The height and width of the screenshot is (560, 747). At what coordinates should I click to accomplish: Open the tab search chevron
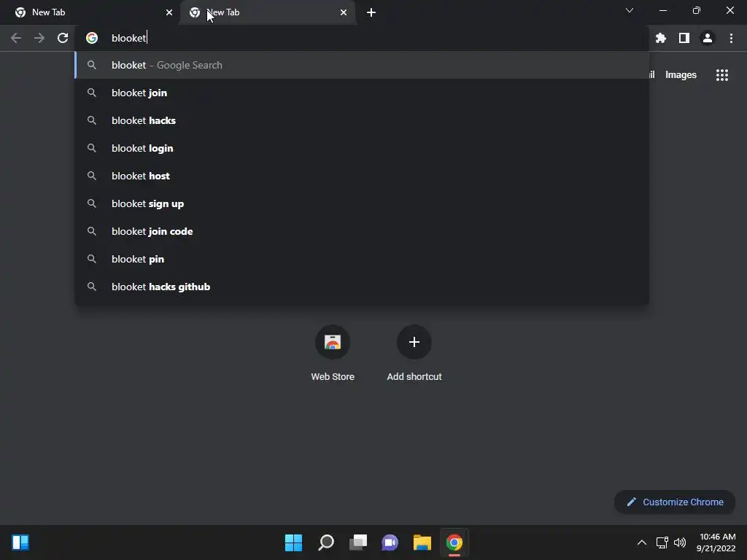(x=630, y=10)
